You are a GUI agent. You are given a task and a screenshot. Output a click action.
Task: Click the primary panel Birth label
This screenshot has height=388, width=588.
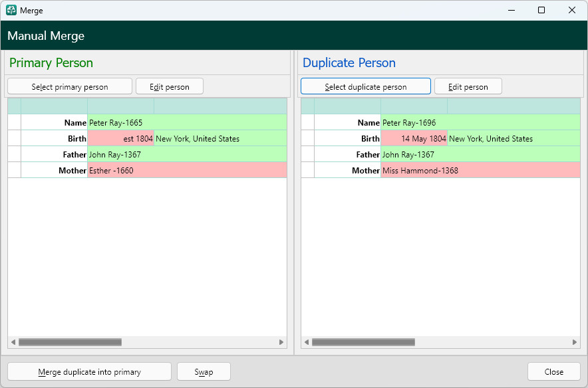pyautogui.click(x=77, y=139)
